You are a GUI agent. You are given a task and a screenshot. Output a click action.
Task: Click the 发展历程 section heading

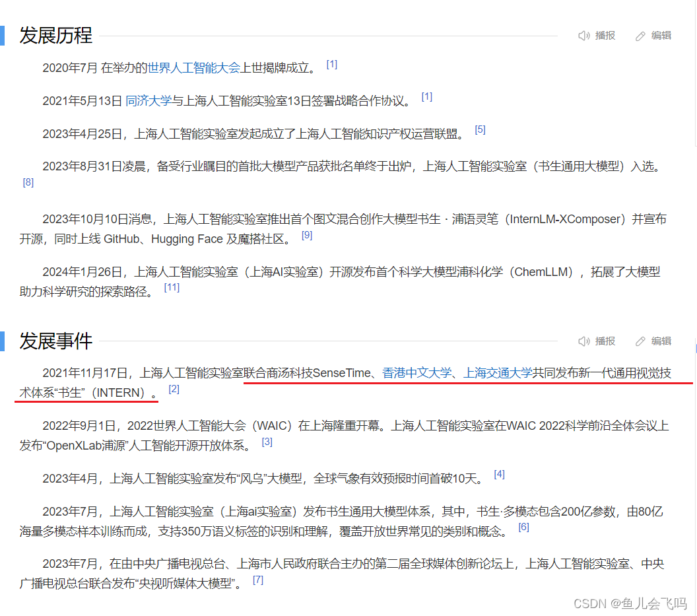(56, 36)
